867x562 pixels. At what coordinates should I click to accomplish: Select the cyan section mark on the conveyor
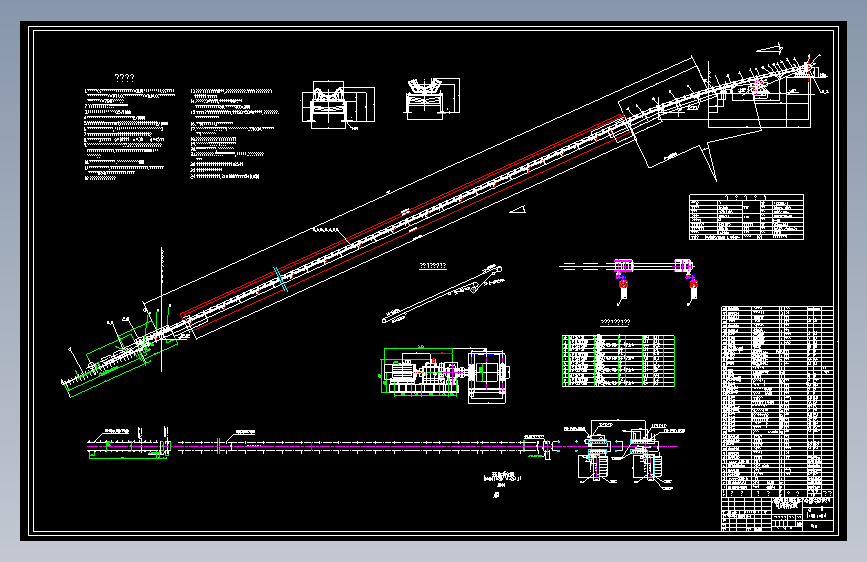point(280,279)
